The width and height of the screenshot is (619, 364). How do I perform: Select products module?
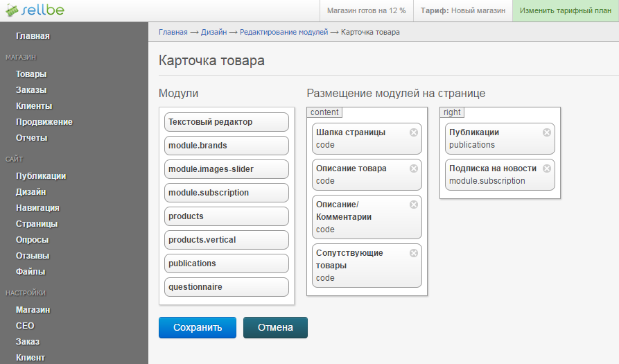227,216
